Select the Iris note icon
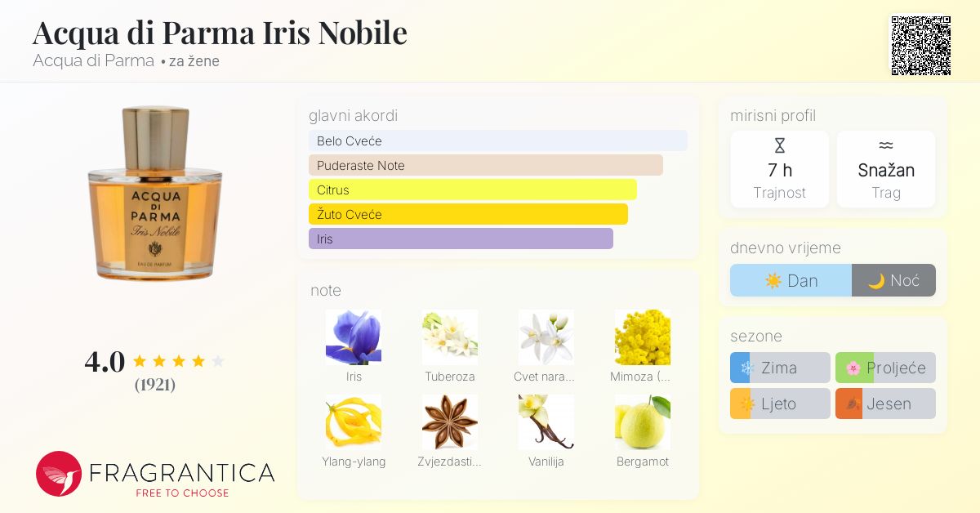980x513 pixels. 354,337
